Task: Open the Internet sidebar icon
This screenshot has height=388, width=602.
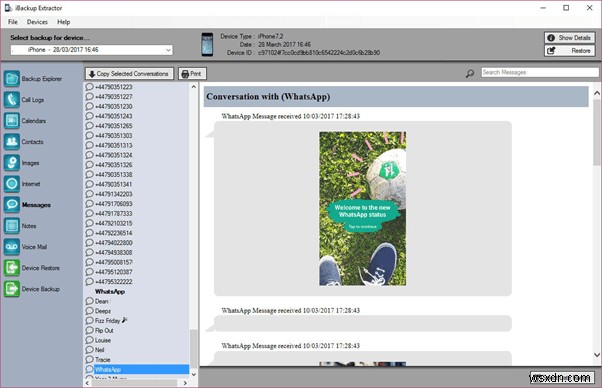Action: pos(12,184)
